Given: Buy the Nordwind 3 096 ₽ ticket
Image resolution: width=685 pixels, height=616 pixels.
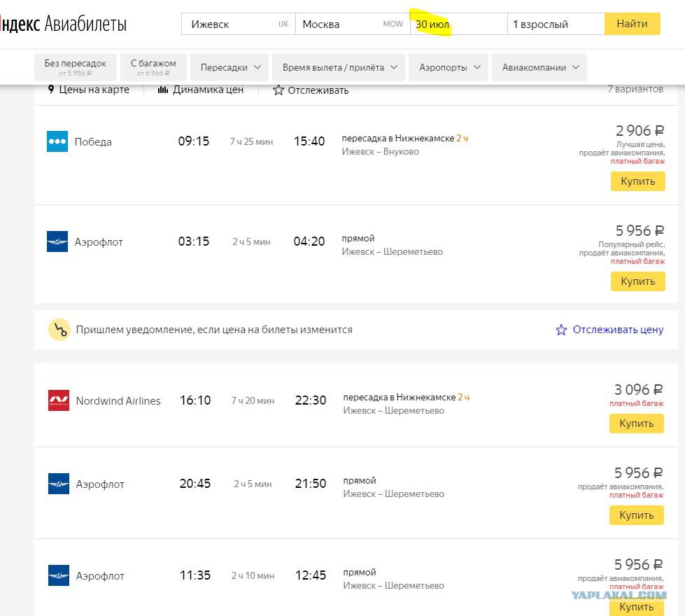Looking at the screenshot, I should pos(637,423).
